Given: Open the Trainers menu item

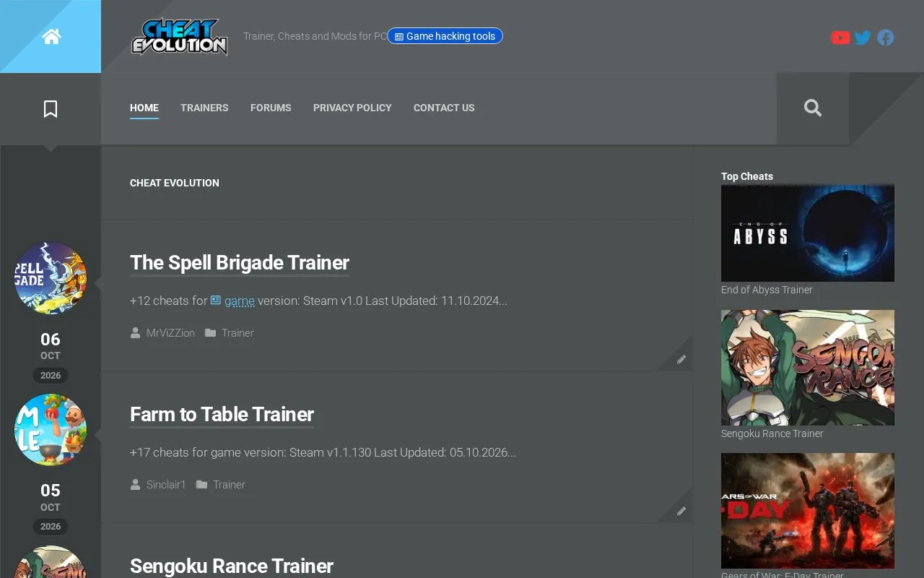Looking at the screenshot, I should point(204,108).
